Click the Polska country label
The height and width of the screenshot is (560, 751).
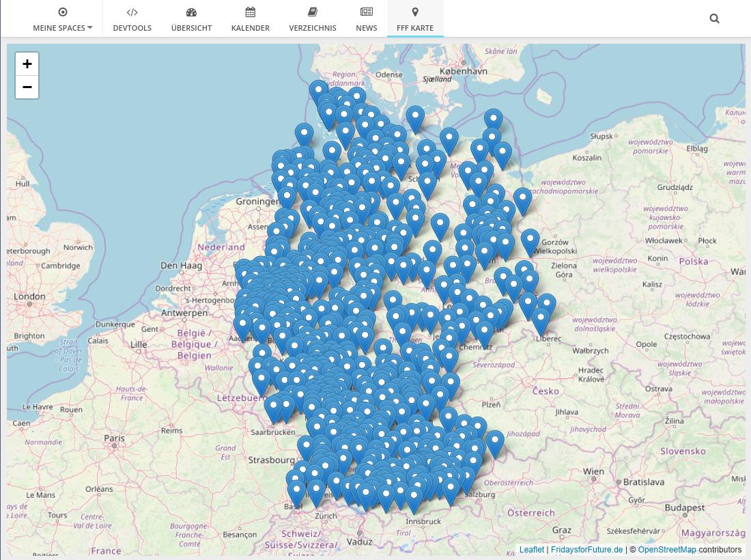coord(693,261)
